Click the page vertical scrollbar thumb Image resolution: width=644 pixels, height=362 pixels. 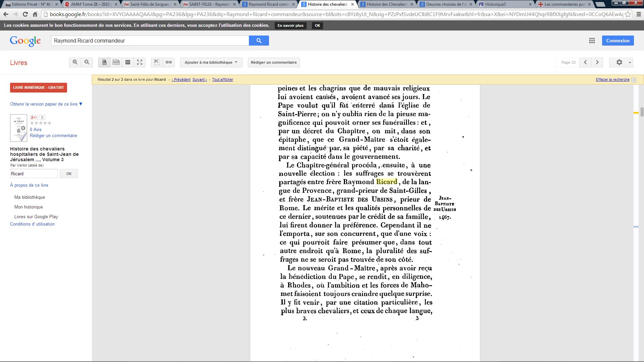point(642,112)
